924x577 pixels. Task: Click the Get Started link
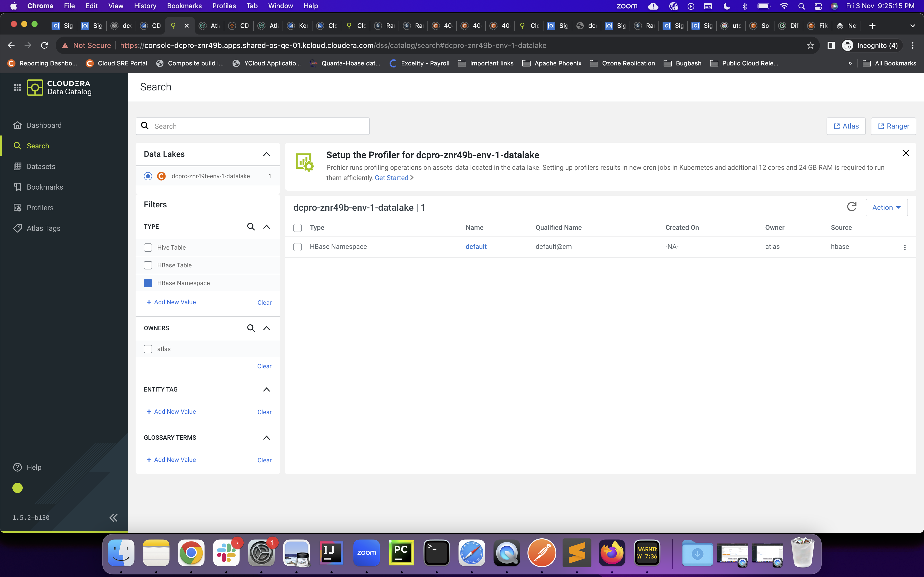pos(391,178)
